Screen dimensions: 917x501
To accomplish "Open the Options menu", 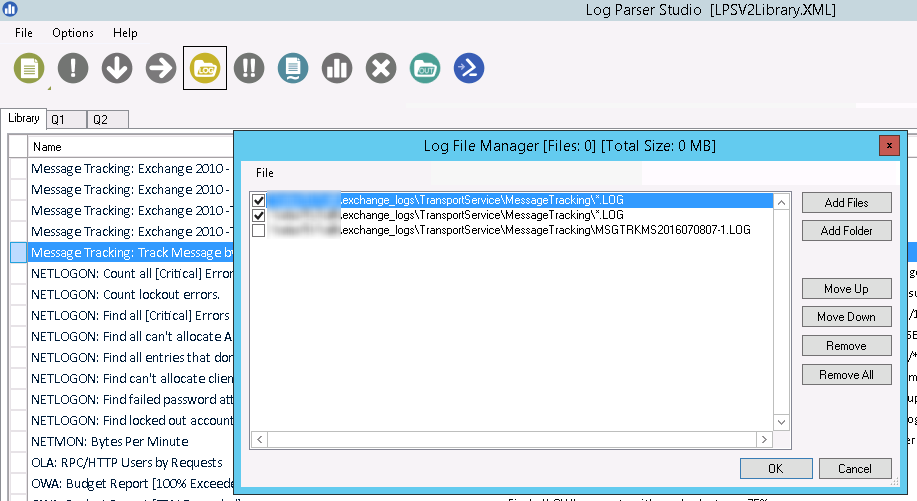I will tap(73, 33).
